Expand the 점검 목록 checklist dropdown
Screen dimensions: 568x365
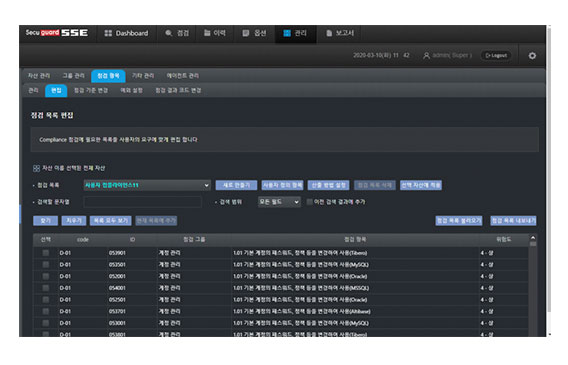[147, 185]
